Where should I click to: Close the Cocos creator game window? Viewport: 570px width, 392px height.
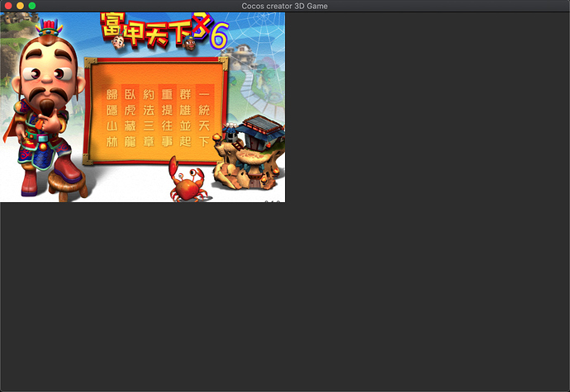click(8, 6)
